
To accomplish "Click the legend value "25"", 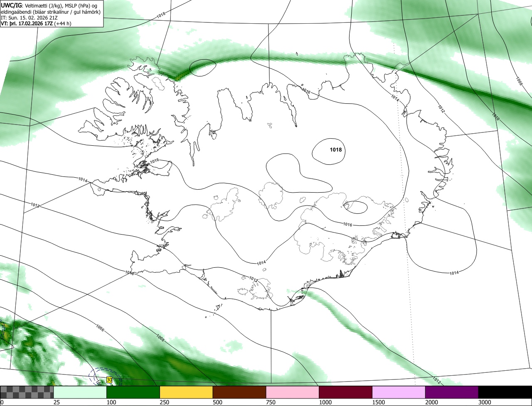I will [x=57, y=402].
